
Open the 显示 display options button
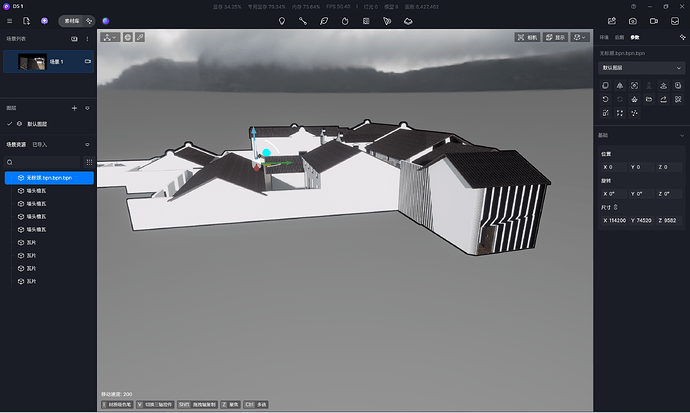tap(554, 37)
